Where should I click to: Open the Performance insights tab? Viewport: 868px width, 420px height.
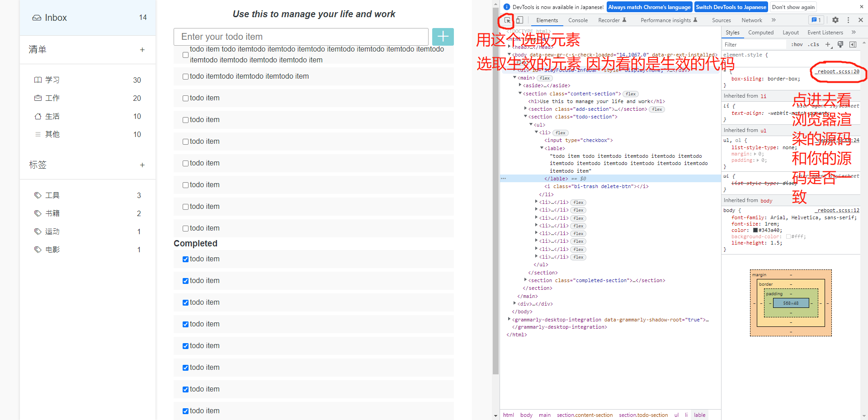coord(669,20)
